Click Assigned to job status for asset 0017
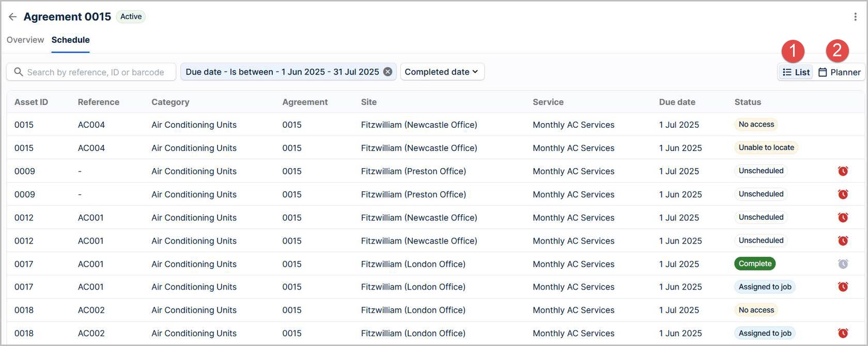 coord(765,287)
